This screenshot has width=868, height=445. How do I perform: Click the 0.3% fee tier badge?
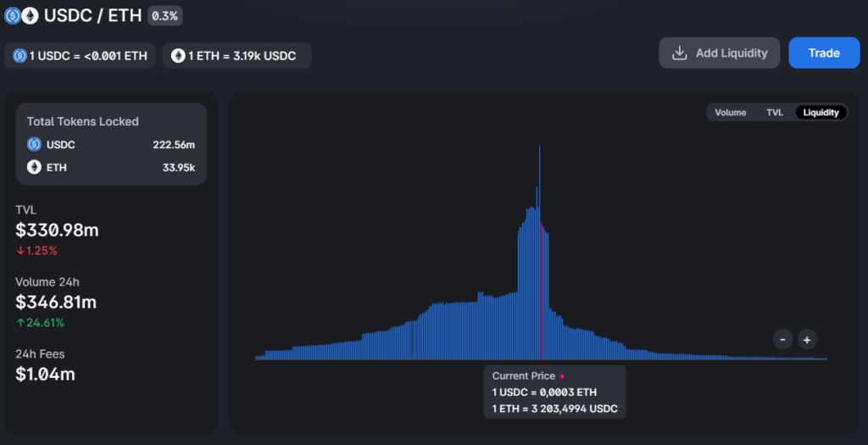tap(164, 16)
